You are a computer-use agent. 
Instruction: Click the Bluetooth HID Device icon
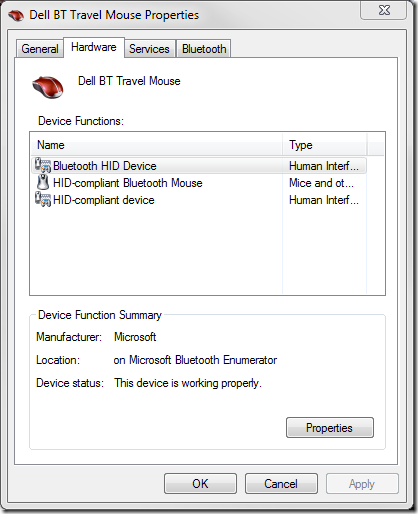[43, 165]
